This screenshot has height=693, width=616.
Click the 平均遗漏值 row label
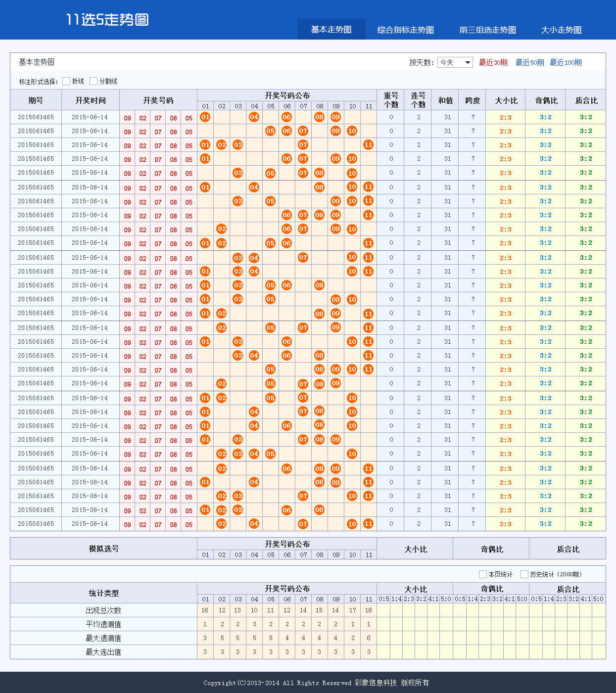(103, 624)
